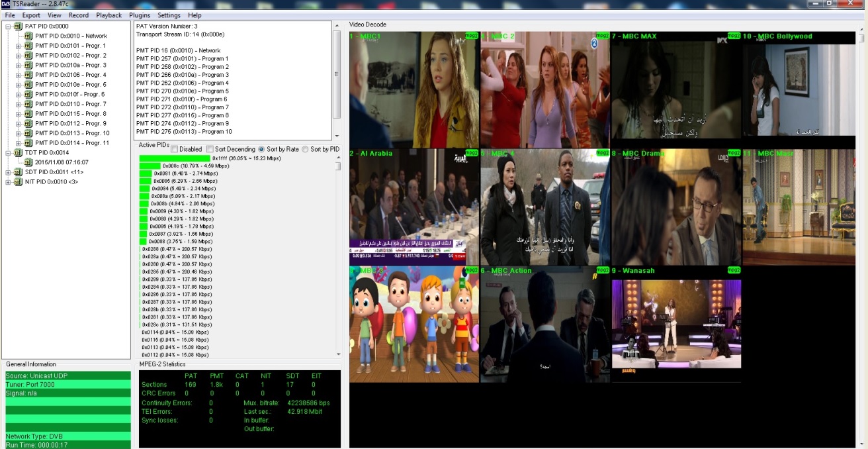This screenshot has width=868, height=449.
Task: Enable the Disabled checkbox in Active PIDs
Action: coord(175,150)
